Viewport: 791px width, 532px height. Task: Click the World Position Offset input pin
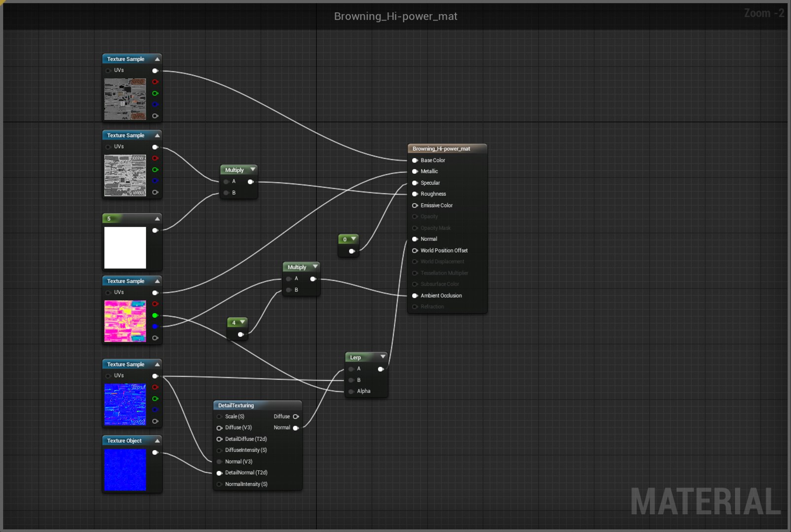click(x=415, y=251)
